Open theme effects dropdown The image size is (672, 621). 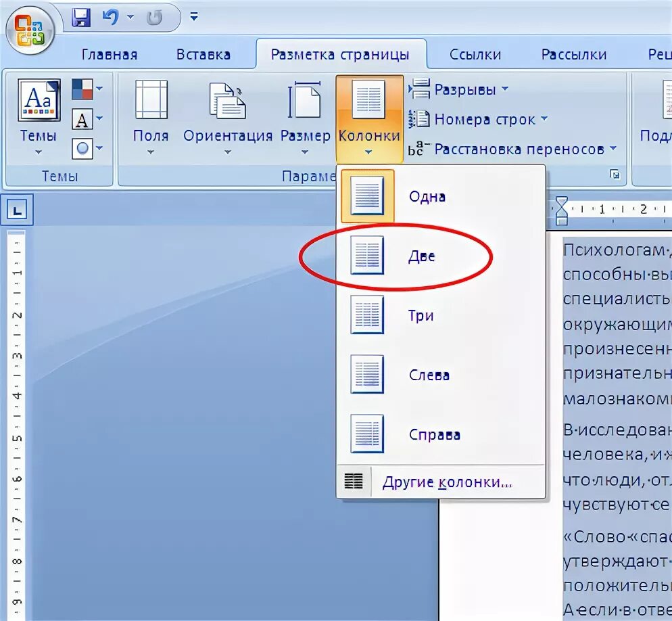87,148
